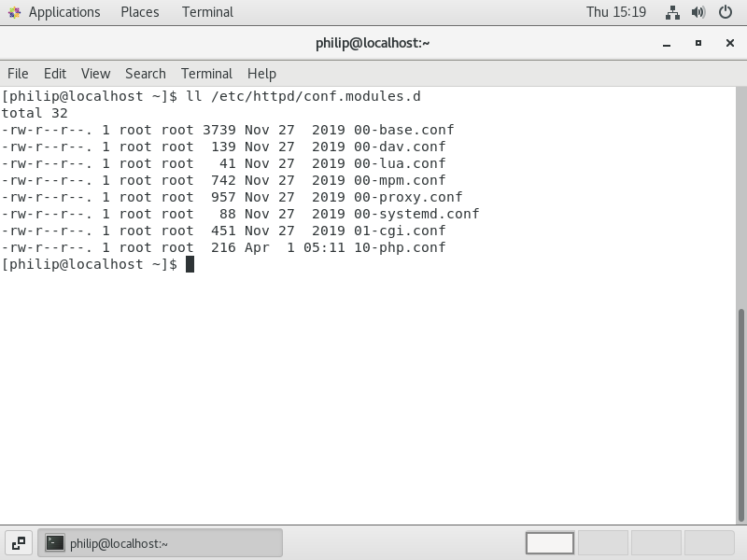Switch to the second workspace

tap(603, 543)
